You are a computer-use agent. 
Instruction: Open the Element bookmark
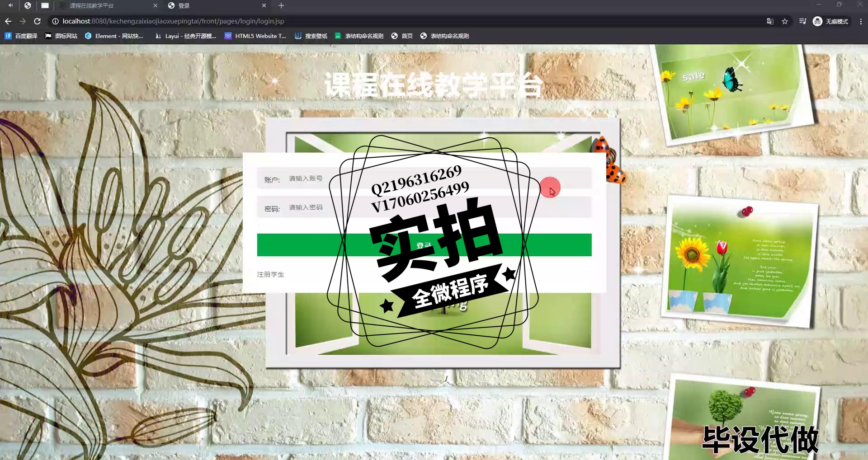coord(114,36)
